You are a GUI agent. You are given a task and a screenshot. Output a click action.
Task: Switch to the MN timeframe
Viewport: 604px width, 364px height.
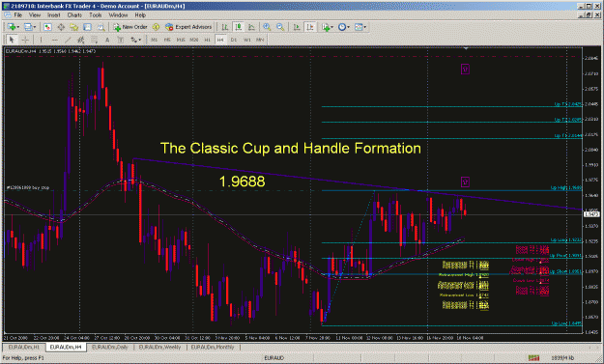coord(260,40)
